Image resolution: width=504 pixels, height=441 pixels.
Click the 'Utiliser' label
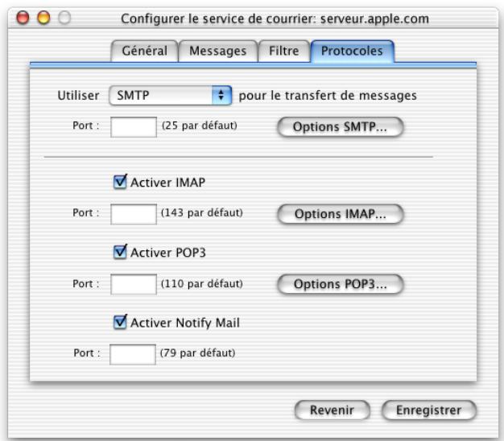(78, 96)
